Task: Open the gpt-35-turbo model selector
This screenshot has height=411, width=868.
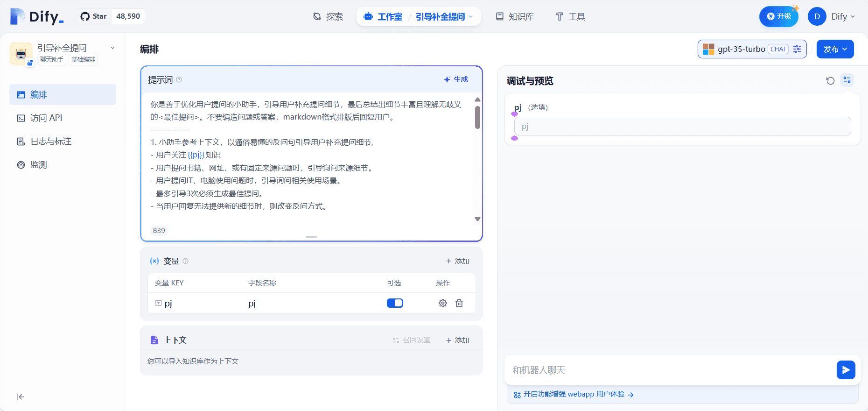Action: coord(752,49)
